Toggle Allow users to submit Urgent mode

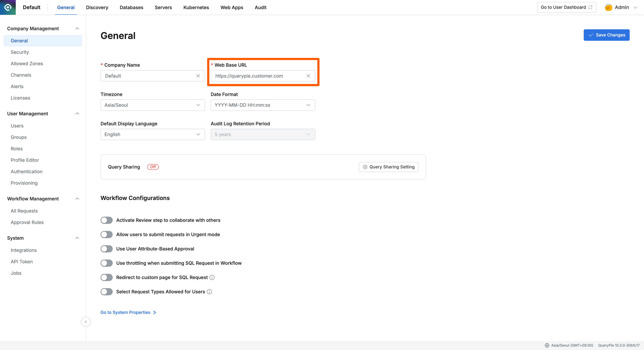pos(107,234)
